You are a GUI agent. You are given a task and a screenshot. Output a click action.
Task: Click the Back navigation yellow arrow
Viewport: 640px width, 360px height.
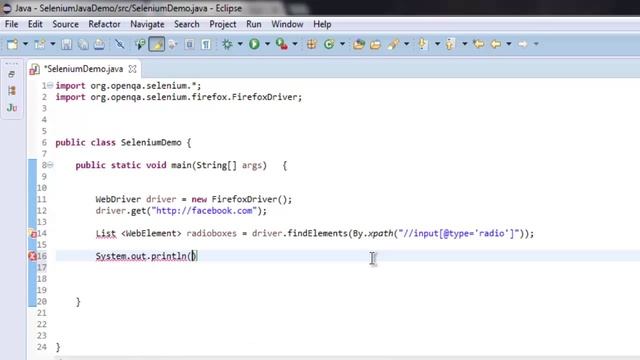496,44
